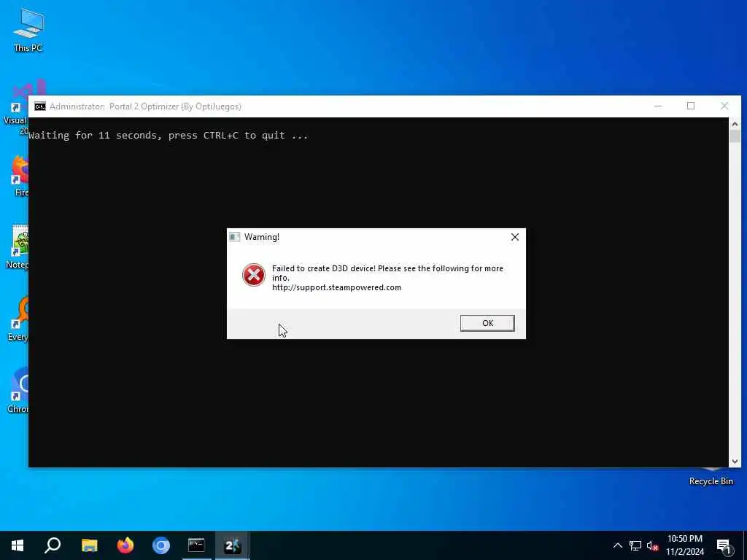This screenshot has height=560, width=747.
Task: Open the muted volume tray icon
Action: point(653,545)
